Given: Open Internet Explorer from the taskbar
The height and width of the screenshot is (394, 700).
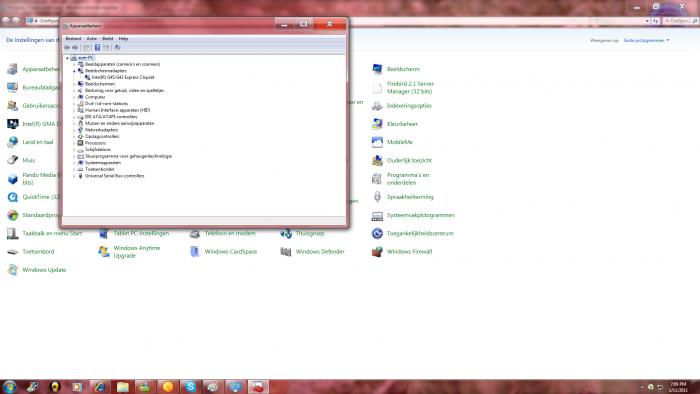Looking at the screenshot, I should 100,387.
